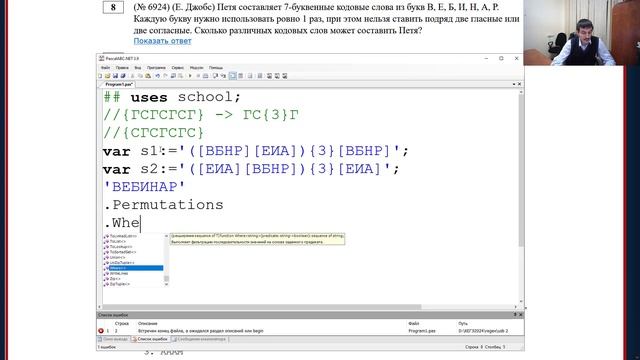The image size is (640, 360).
Task: Switch to 'Окно вывода' bottom tab
Action: (113, 339)
